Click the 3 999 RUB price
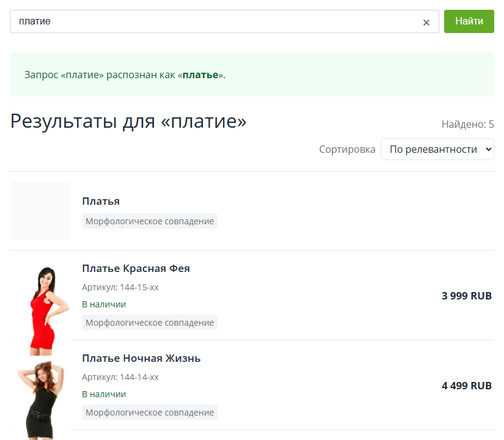 click(x=467, y=296)
